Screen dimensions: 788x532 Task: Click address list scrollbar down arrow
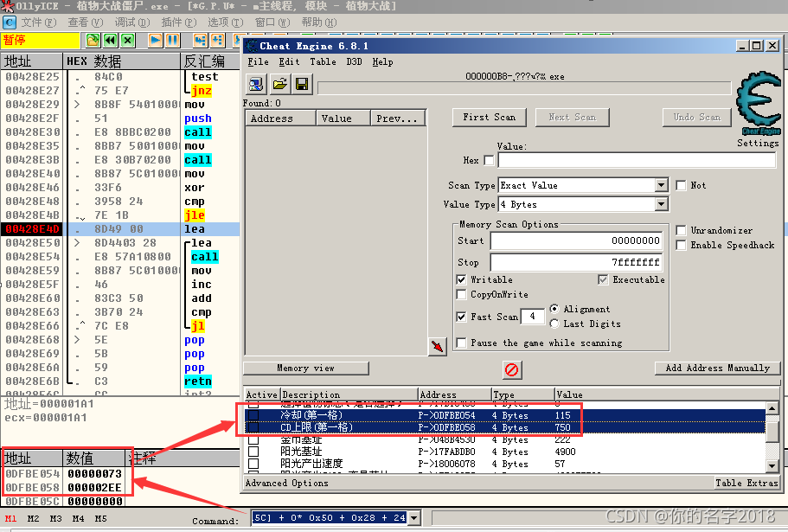[772, 466]
